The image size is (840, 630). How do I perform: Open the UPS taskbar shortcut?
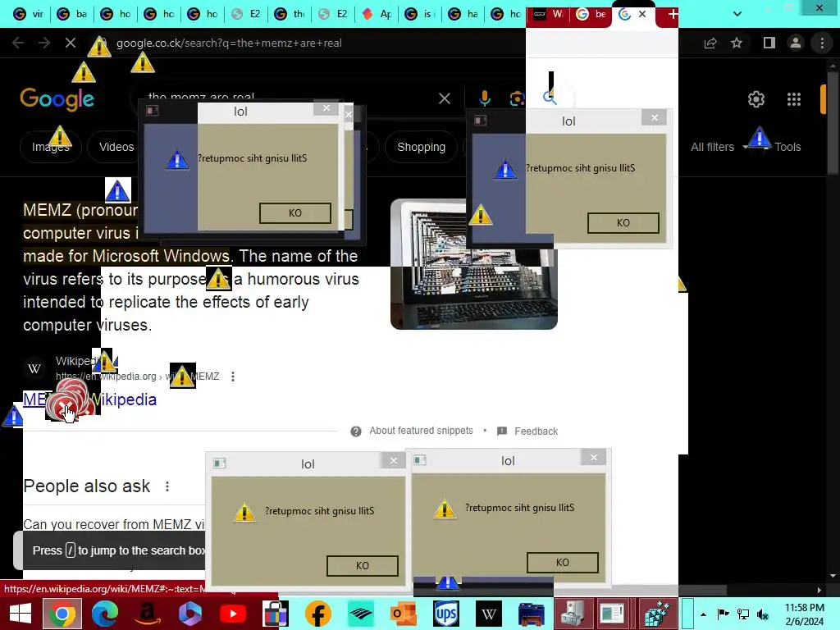pos(445,614)
